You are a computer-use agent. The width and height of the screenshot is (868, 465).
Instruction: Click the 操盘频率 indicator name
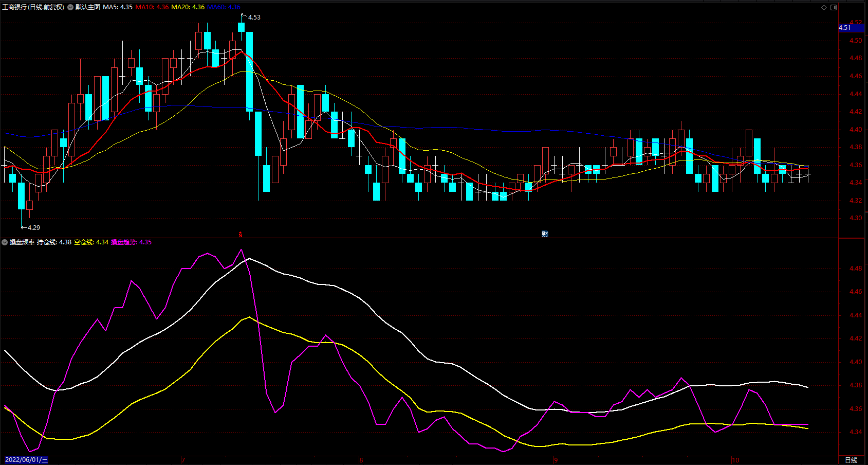pyautogui.click(x=22, y=242)
